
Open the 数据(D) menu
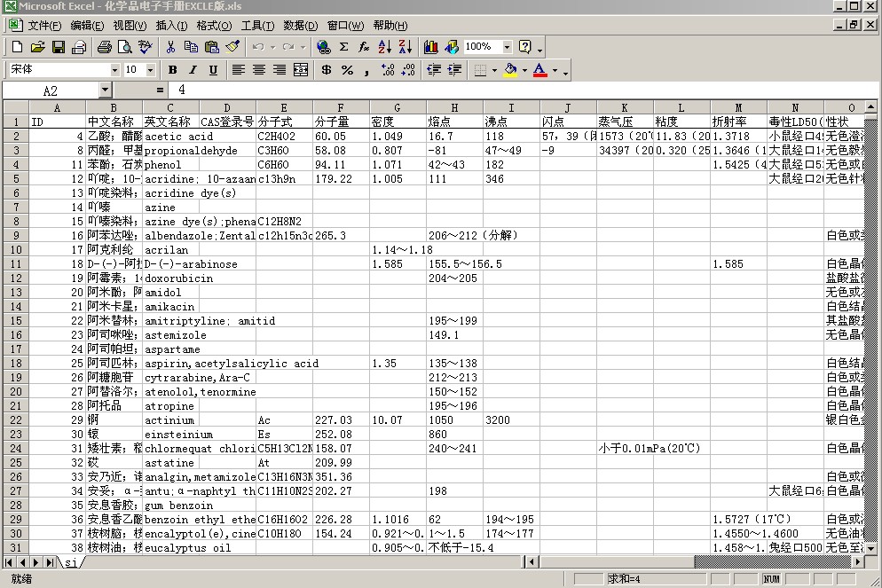[301, 26]
